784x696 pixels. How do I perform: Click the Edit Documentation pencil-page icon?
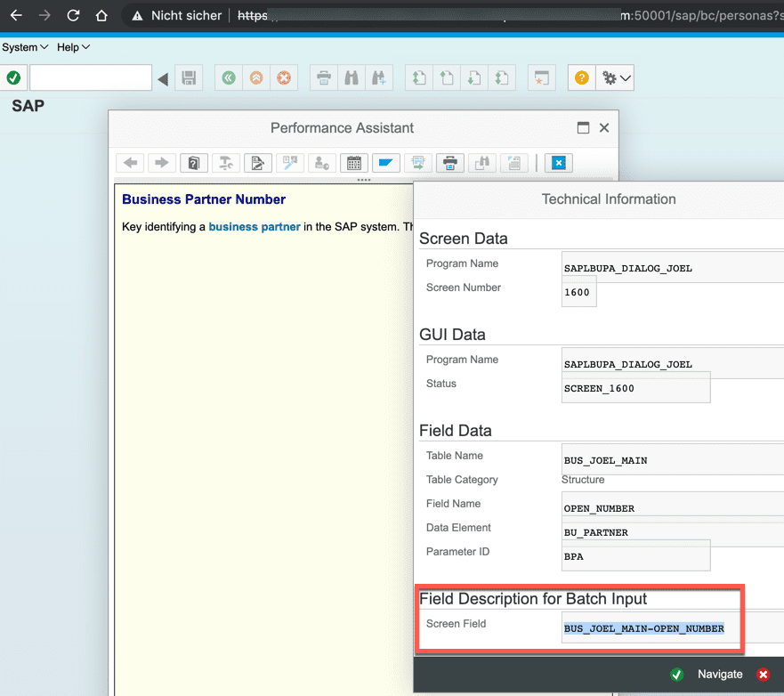tap(257, 163)
